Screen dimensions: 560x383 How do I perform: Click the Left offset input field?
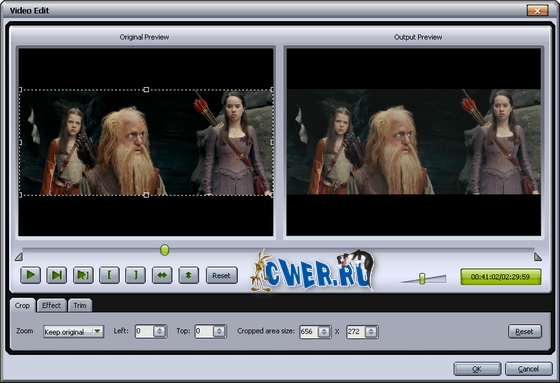click(144, 332)
